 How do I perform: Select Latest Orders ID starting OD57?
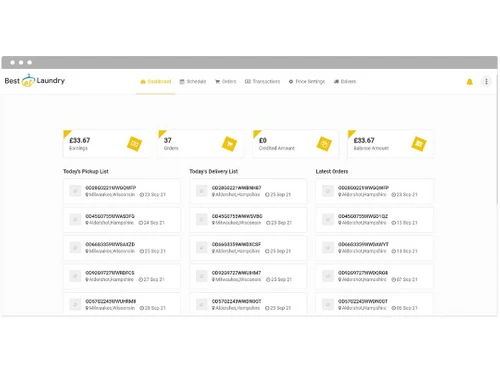tap(363, 301)
